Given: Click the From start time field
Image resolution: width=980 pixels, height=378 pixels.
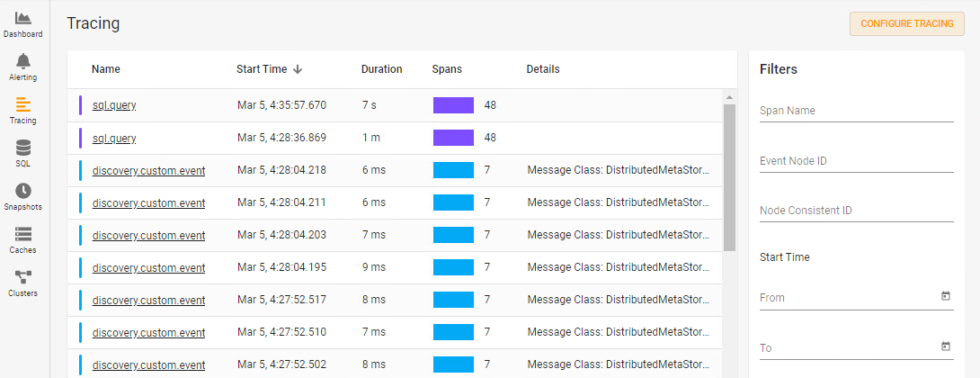Looking at the screenshot, I should [x=856, y=297].
